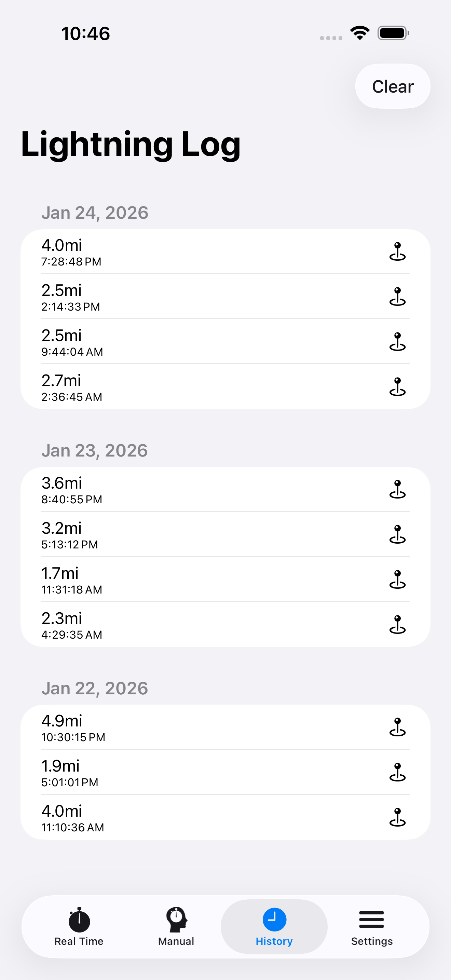Open map pin for 4:29:35 AM strike
The height and width of the screenshot is (980, 451).
pyautogui.click(x=397, y=625)
